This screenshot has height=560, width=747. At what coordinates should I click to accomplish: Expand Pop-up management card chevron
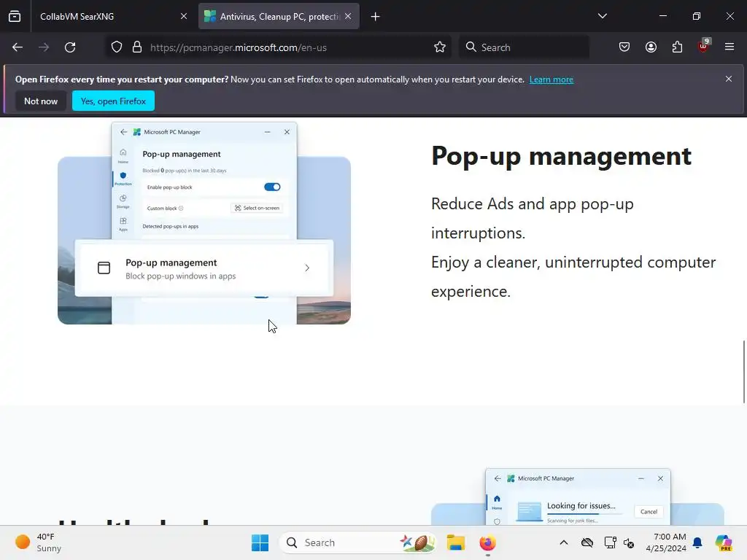pos(307,268)
